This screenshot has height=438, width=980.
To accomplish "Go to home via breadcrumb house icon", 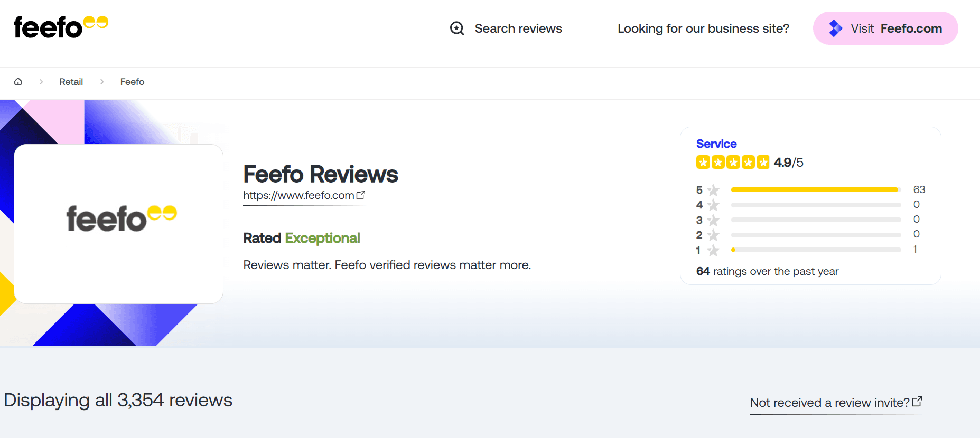I will tap(18, 82).
